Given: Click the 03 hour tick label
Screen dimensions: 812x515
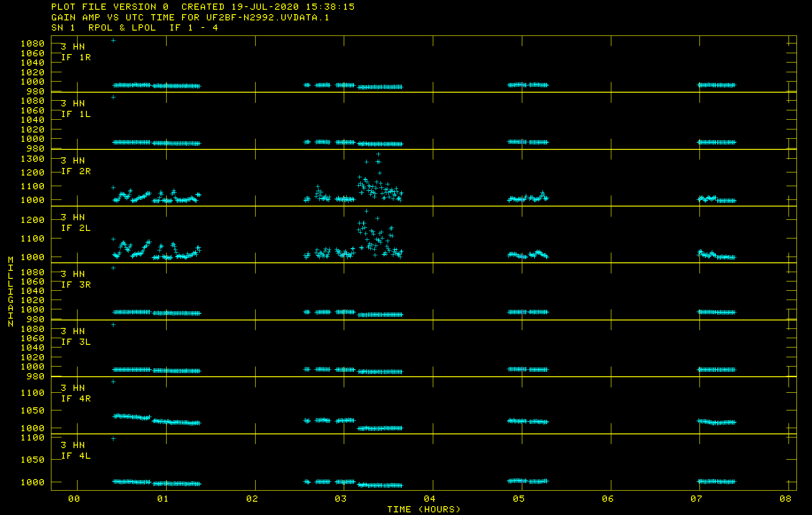Looking at the screenshot, I should (x=341, y=499).
